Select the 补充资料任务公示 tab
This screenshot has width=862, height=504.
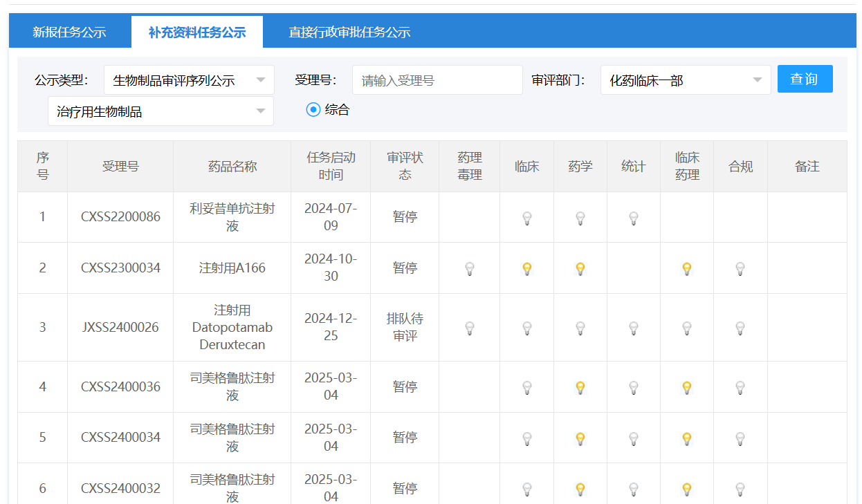pyautogui.click(x=197, y=32)
